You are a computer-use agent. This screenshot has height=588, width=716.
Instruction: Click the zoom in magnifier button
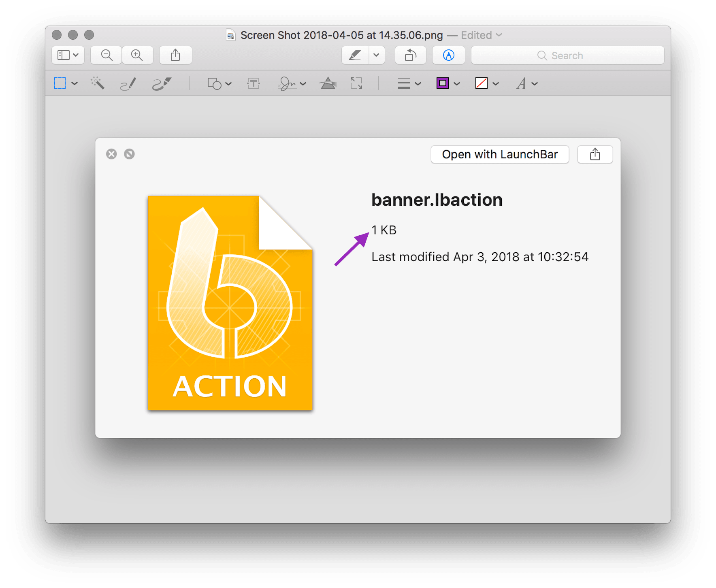tap(137, 55)
